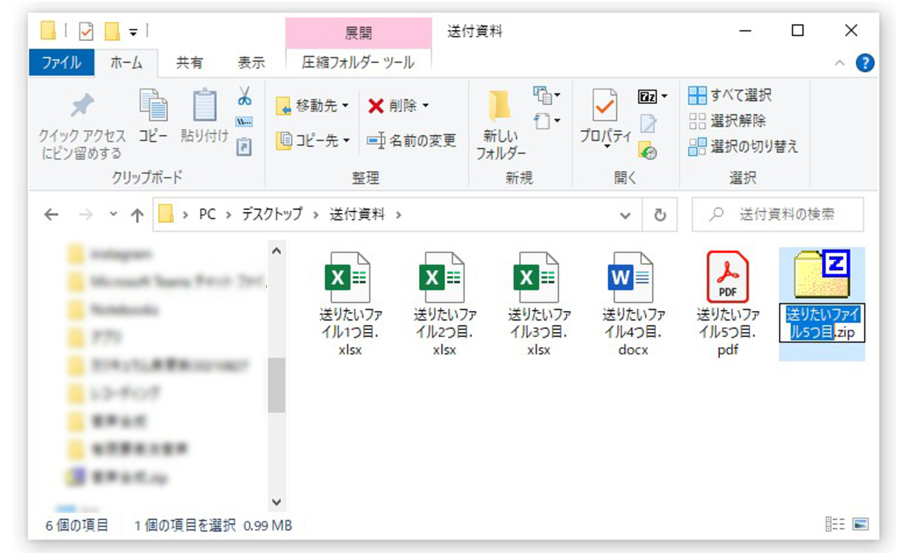Select the file 送りたいファイル3つ目.xlsx
The width and height of the screenshot is (906, 555).
[x=539, y=304]
